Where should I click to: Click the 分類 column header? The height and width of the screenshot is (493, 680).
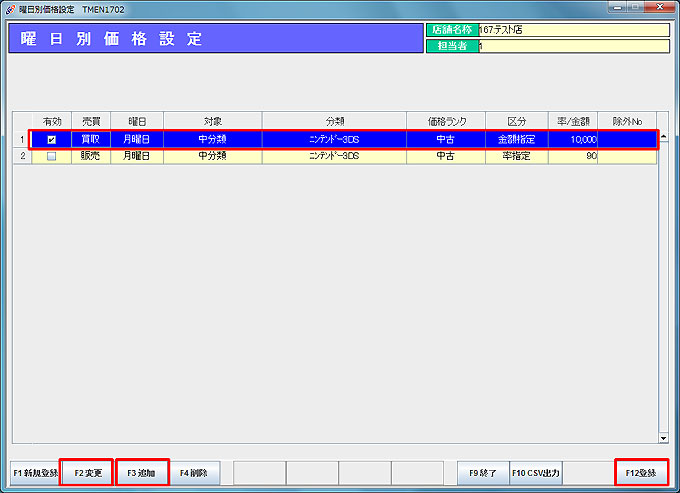pos(334,121)
